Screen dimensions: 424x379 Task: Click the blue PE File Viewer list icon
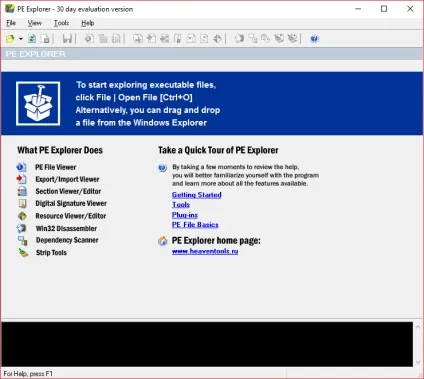click(21, 167)
